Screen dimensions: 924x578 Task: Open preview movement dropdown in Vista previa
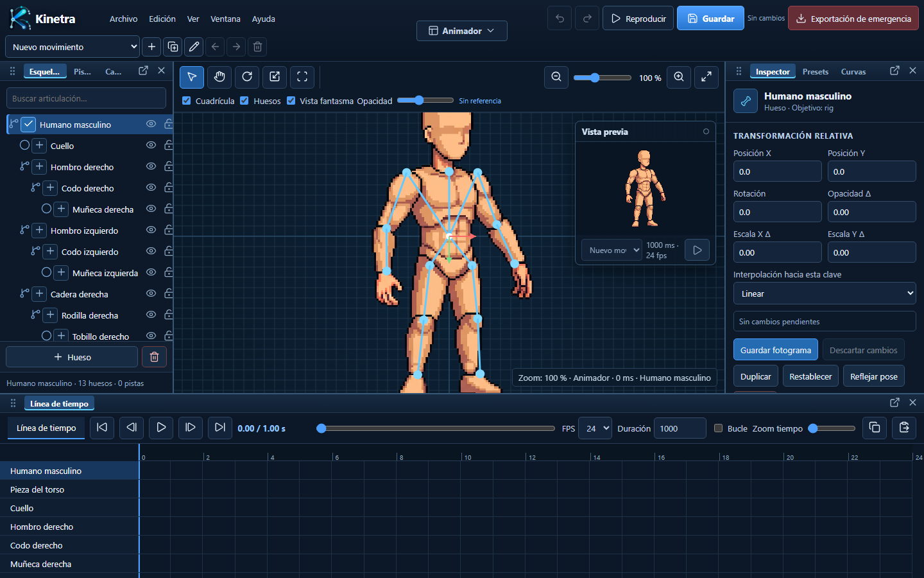click(612, 250)
